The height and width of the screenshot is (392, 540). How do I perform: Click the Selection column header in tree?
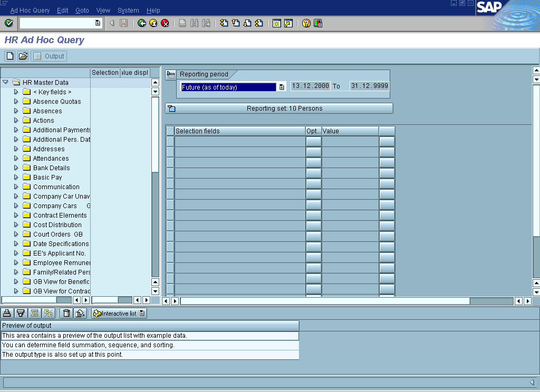pos(105,73)
